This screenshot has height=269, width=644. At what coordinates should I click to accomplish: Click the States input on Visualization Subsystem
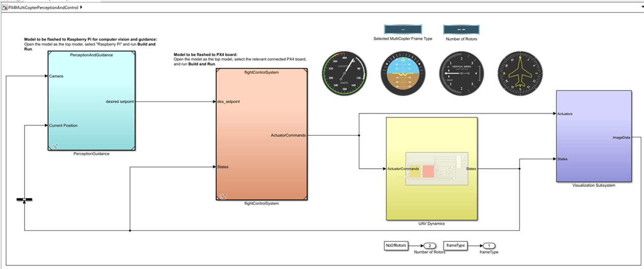[563, 159]
